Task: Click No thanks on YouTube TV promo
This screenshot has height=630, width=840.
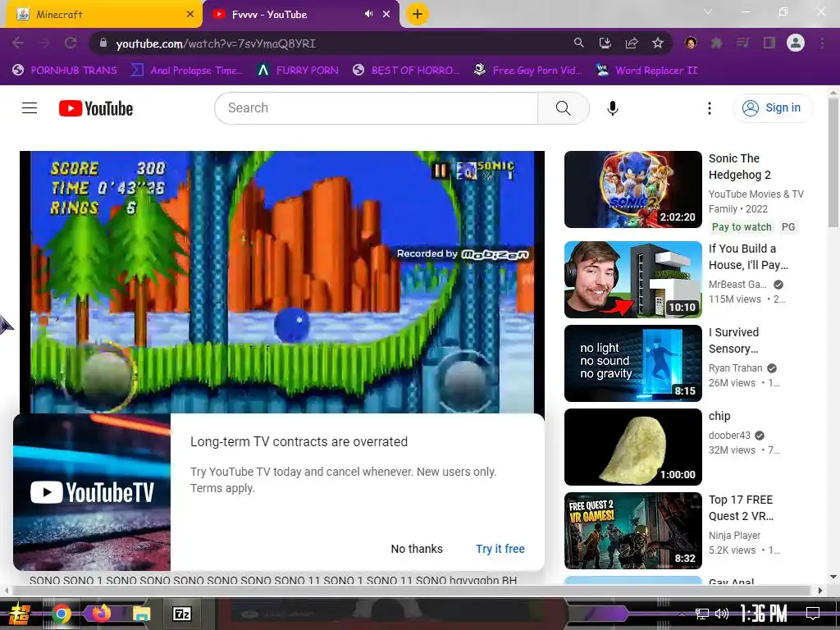Action: click(x=417, y=549)
